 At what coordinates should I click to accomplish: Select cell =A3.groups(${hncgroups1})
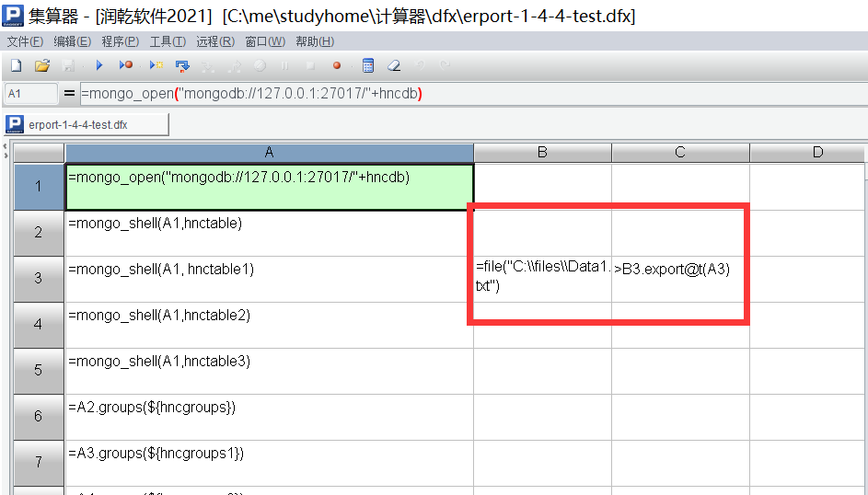coord(269,463)
